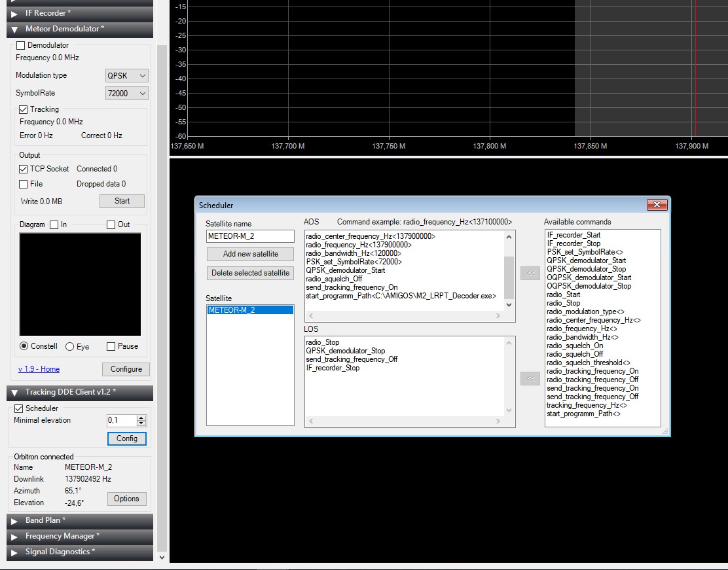Click the LOS add-command arrow button
The height and width of the screenshot is (570, 728).
click(530, 378)
